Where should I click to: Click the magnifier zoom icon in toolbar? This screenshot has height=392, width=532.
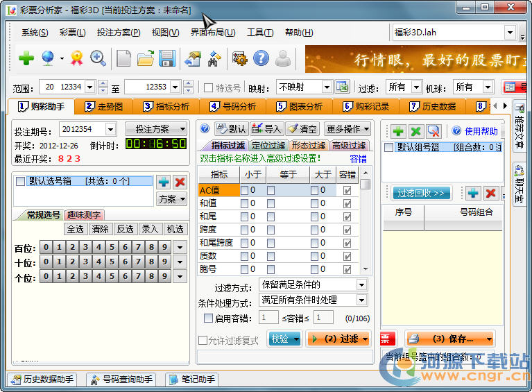click(x=98, y=59)
